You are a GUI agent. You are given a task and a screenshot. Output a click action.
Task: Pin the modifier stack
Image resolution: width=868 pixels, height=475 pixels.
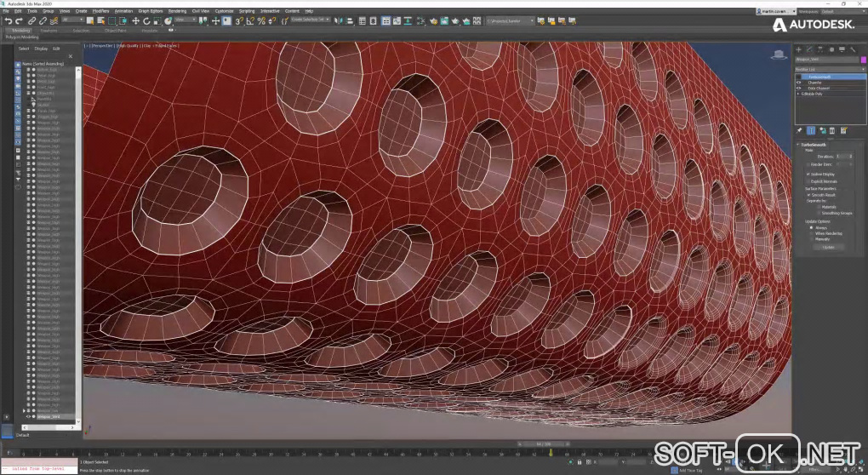[799, 130]
